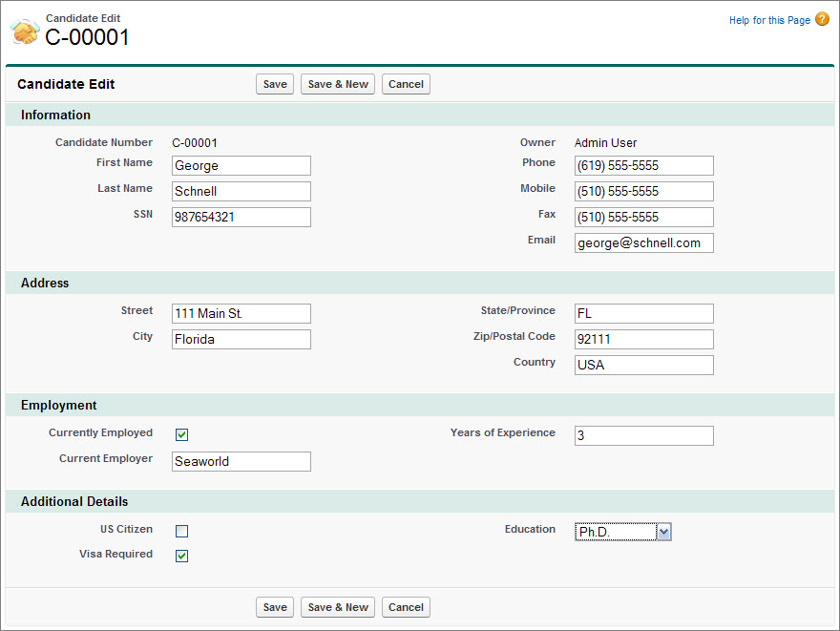The image size is (840, 631).
Task: Click the Phone field with (619) 555-5555
Action: pyautogui.click(x=644, y=165)
